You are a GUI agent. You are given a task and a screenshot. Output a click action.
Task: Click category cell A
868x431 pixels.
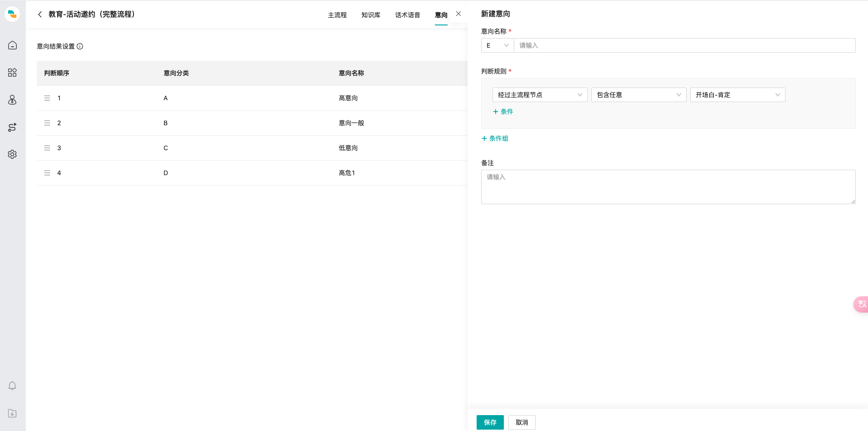(166, 98)
